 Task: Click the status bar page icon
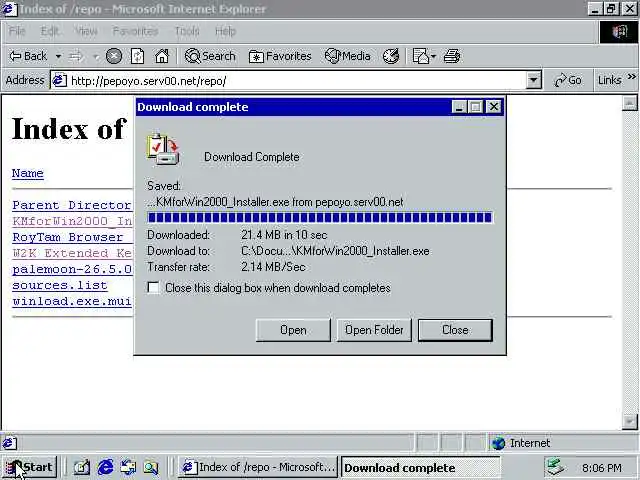pyautogui.click(x=9, y=443)
